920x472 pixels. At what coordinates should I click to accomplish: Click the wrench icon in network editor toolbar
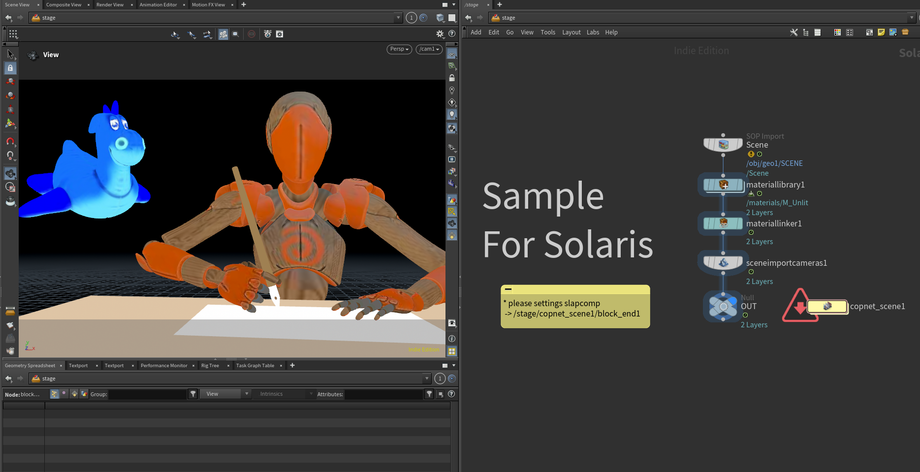pos(793,32)
